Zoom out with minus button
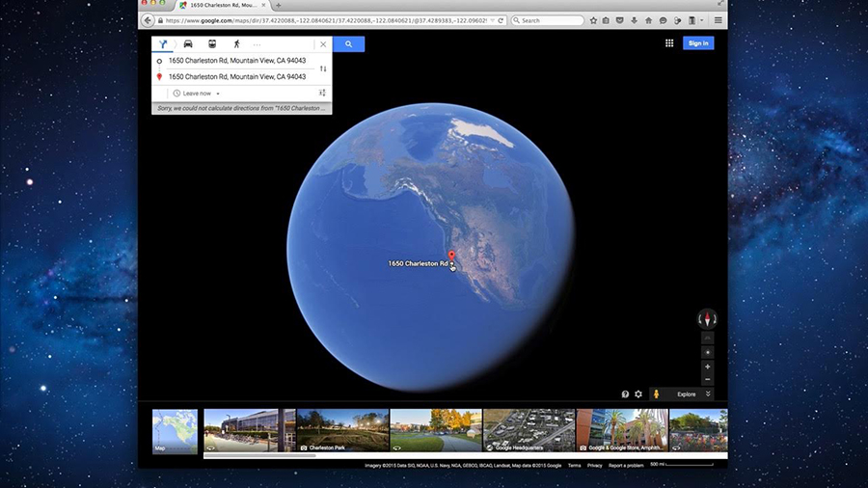 707,379
